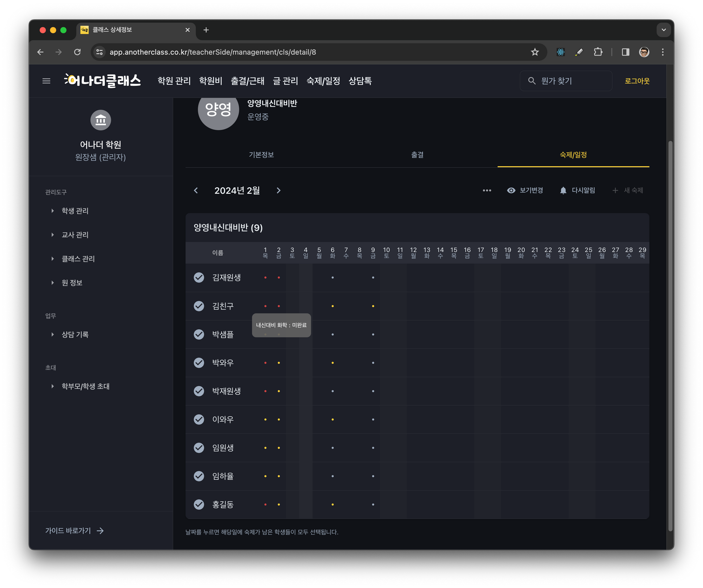Screen dimensions: 703x588
Task: Bookmark page with star icon
Action: 535,52
